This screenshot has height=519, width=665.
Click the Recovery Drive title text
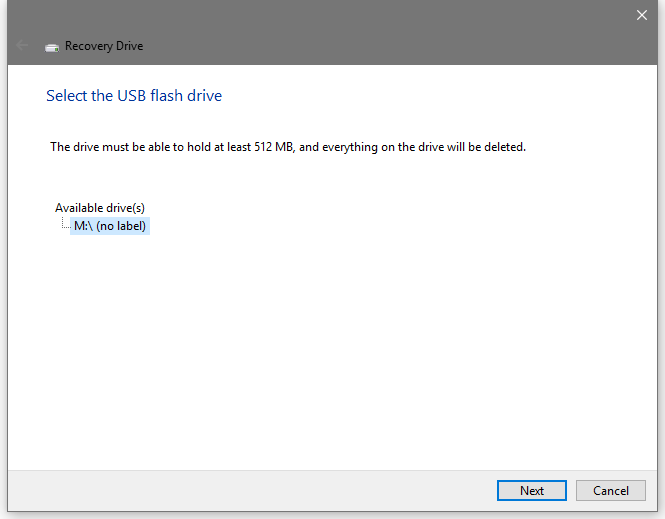point(104,46)
